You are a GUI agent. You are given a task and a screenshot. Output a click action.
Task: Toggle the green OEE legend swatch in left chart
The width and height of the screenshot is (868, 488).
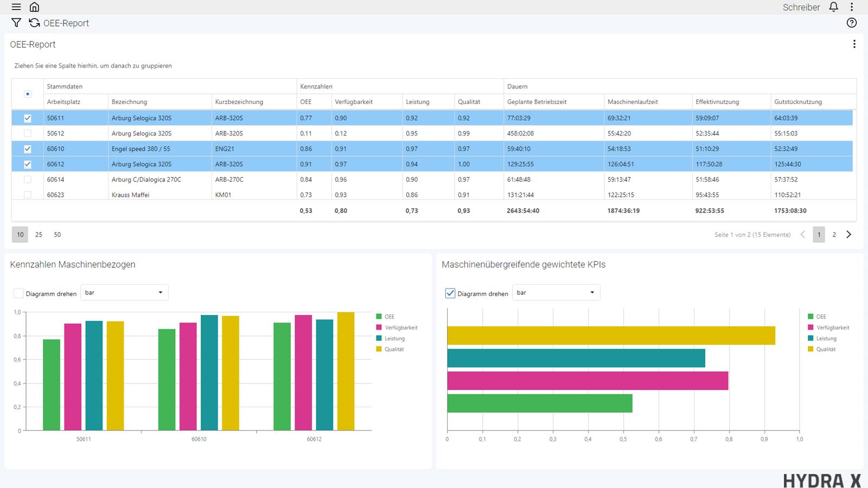pyautogui.click(x=379, y=317)
